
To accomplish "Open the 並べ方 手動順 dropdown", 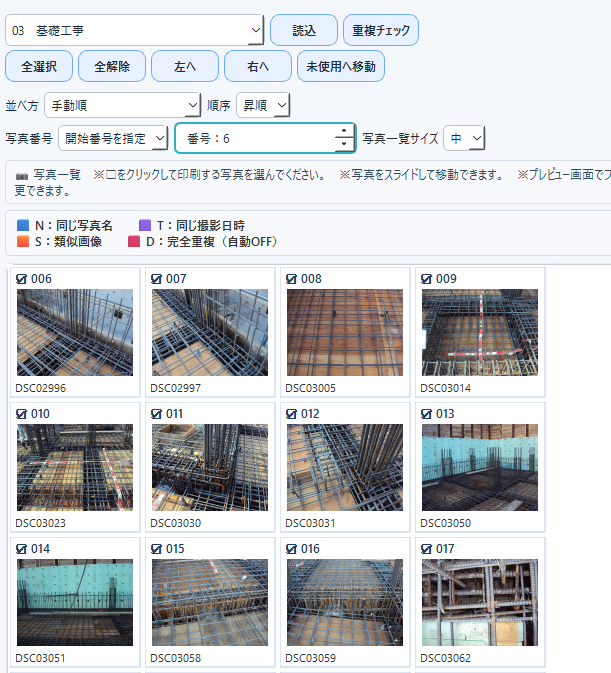I will coord(122,105).
